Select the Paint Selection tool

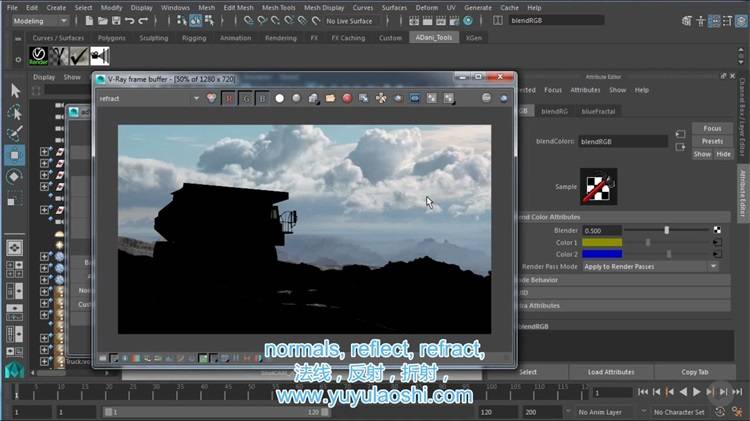click(15, 133)
